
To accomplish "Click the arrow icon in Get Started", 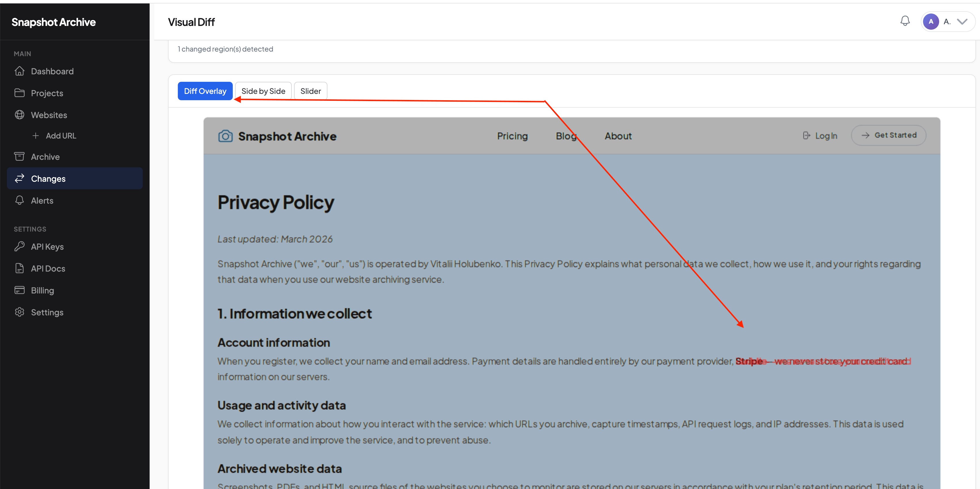I will 865,135.
